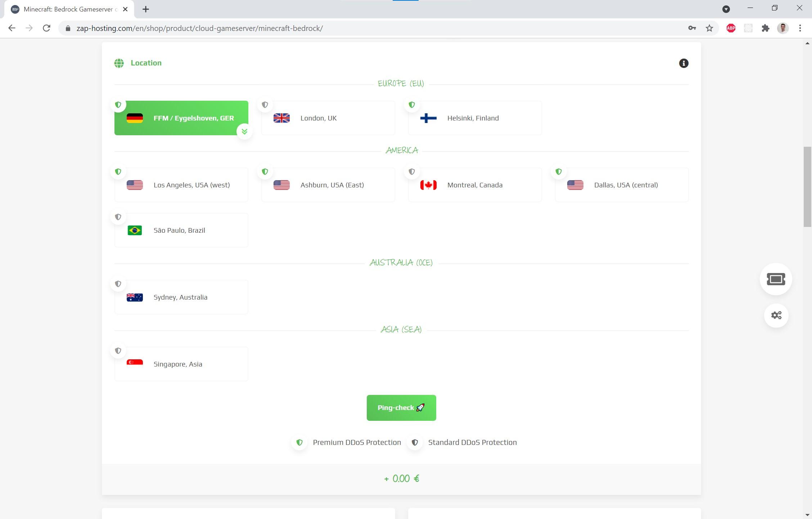Click the German flag icon

click(x=135, y=118)
